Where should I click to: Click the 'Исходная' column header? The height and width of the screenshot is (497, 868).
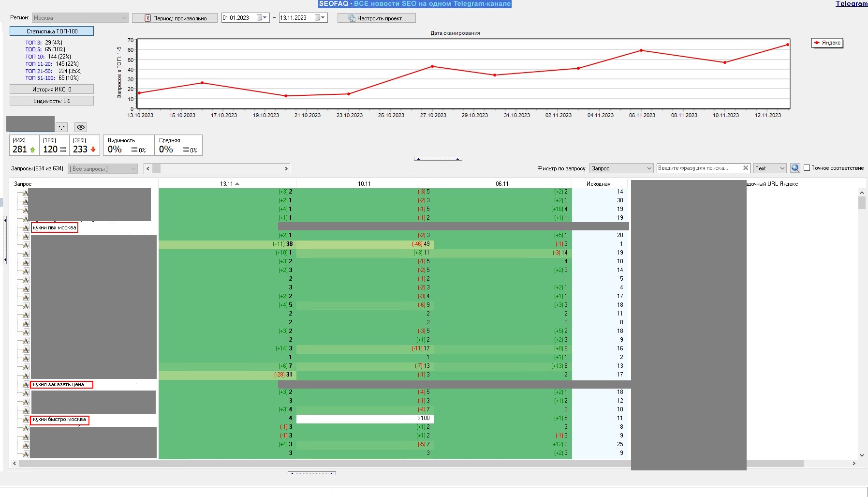tap(598, 184)
